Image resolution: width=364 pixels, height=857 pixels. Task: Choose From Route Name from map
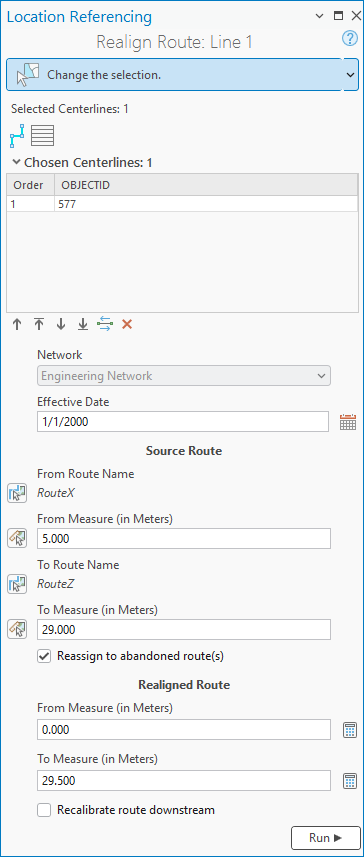pyautogui.click(x=17, y=493)
